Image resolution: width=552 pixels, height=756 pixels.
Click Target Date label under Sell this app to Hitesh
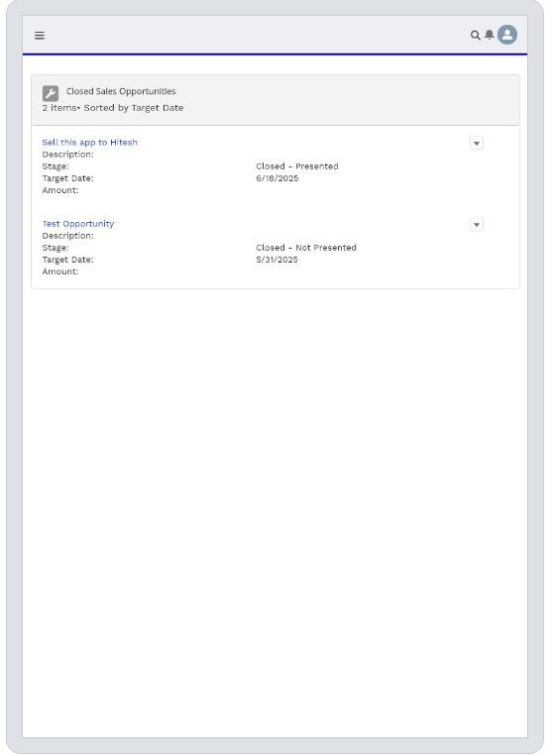(68, 178)
